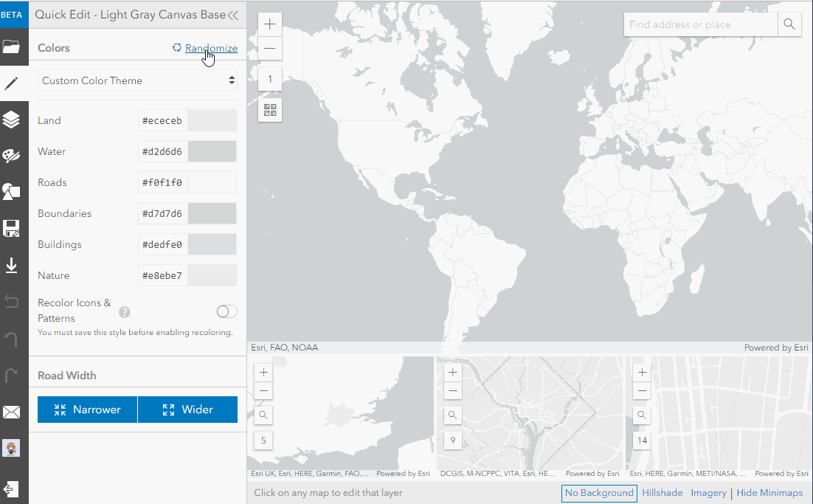This screenshot has height=504, width=813.
Task: Click the envelope mail icon
Action: click(x=11, y=412)
